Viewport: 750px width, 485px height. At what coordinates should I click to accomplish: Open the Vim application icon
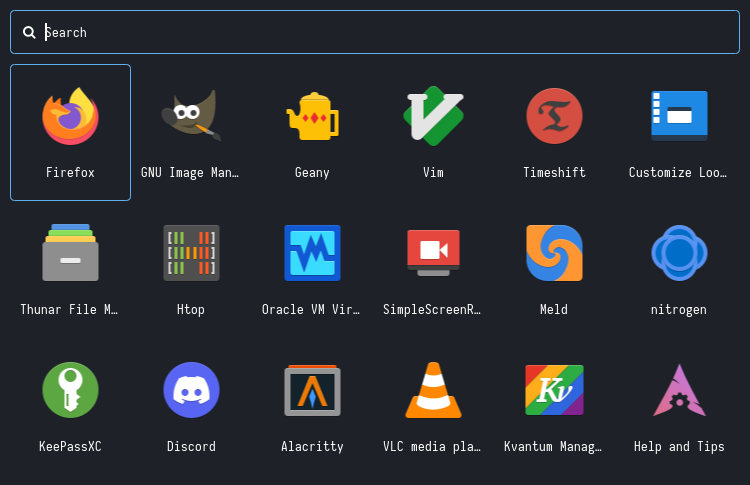click(433, 117)
